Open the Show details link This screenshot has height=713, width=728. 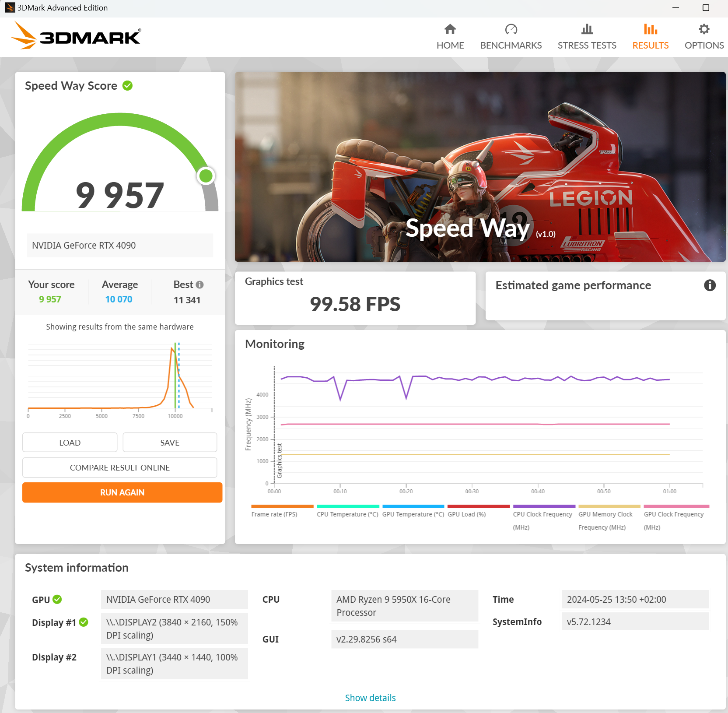(370, 698)
